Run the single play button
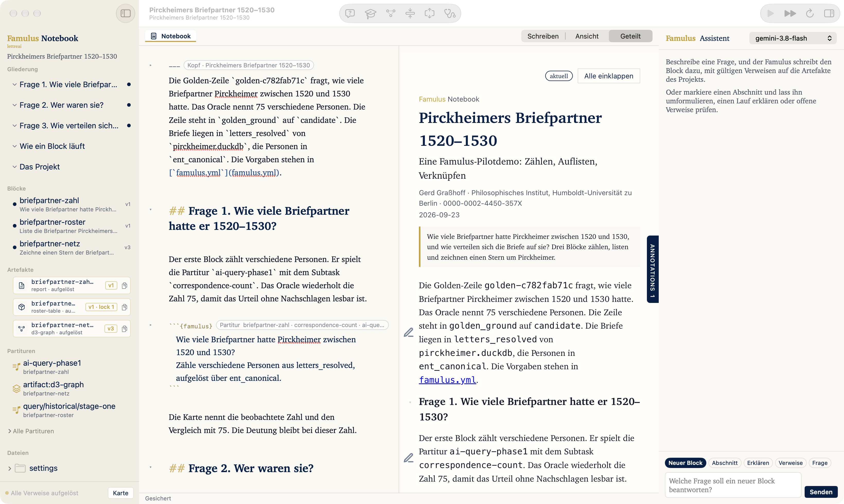 [x=770, y=13]
